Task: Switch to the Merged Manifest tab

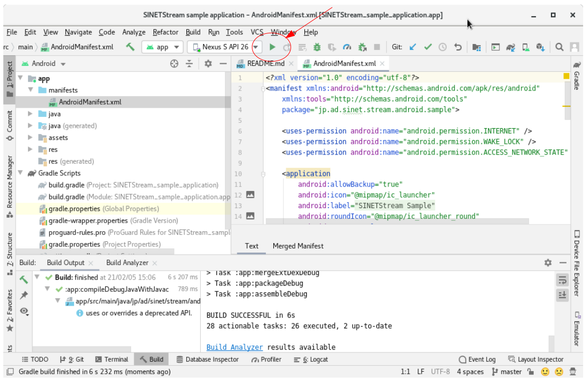Action: (x=298, y=246)
